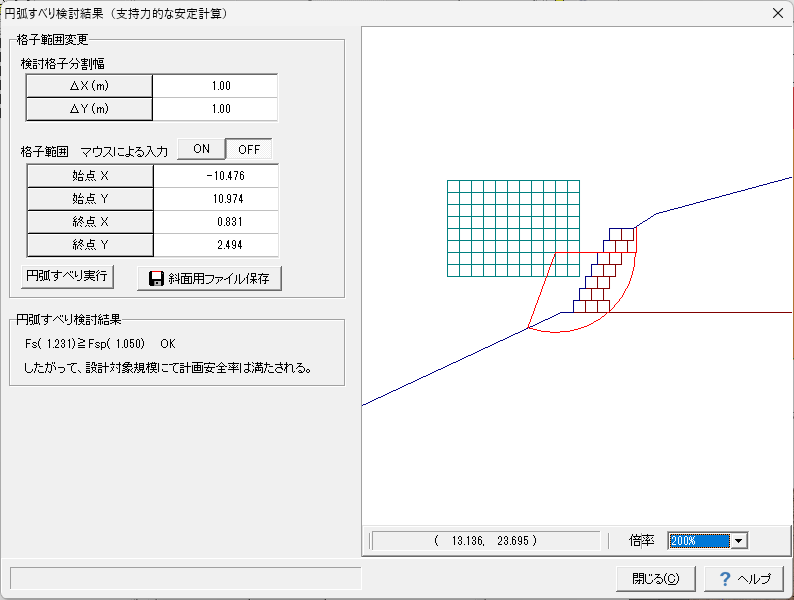Click the question mark help icon
This screenshot has width=794, height=600.
pyautogui.click(x=725, y=578)
